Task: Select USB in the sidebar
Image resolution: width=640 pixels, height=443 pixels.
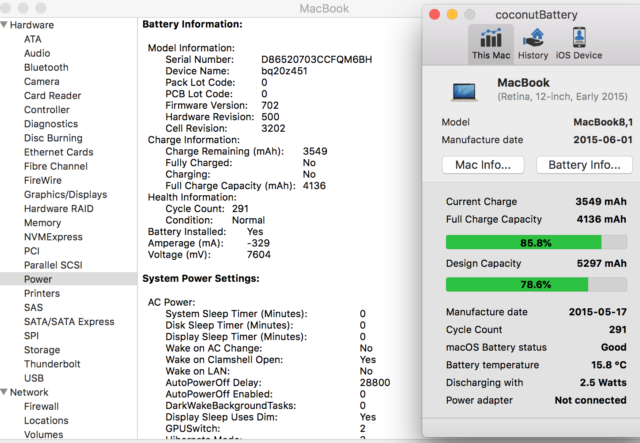Action: pyautogui.click(x=34, y=378)
